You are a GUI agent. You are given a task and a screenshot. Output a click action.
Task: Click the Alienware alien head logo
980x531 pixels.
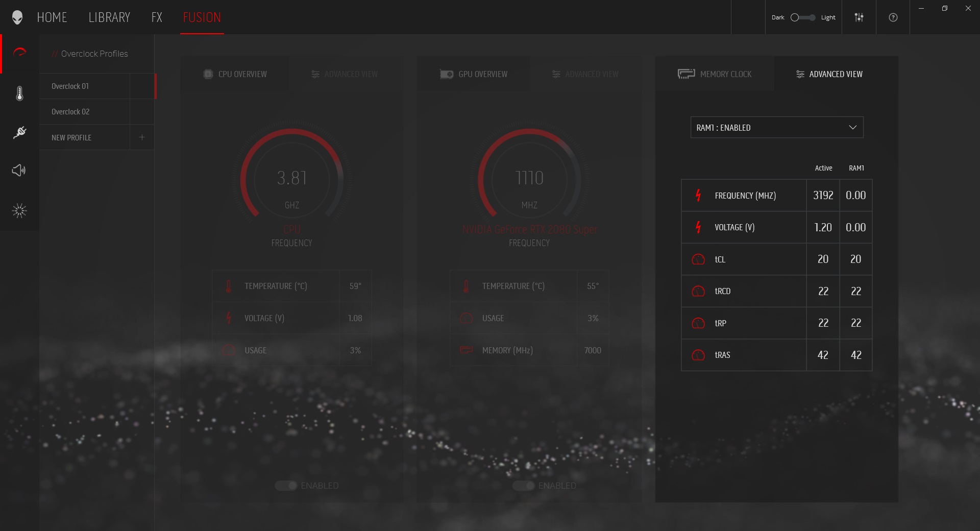click(x=17, y=17)
